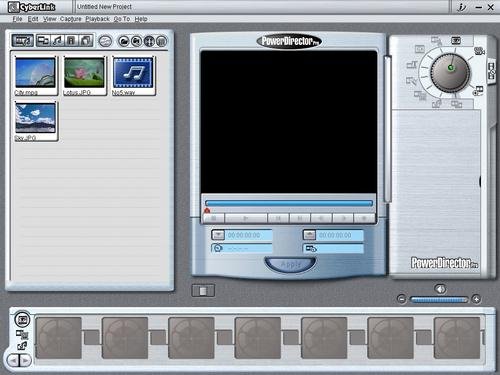Open the Playback menu
This screenshot has height=375, width=500.
click(97, 19)
